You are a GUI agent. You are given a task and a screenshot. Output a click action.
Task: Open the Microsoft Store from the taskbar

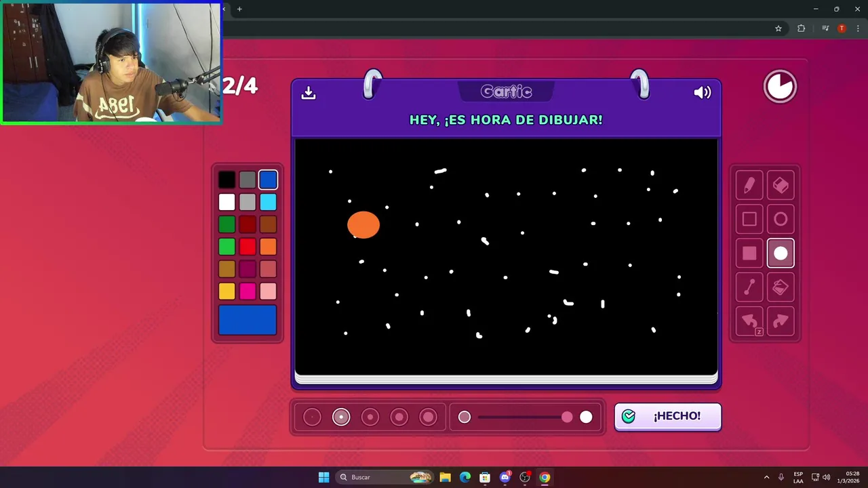[485, 477]
